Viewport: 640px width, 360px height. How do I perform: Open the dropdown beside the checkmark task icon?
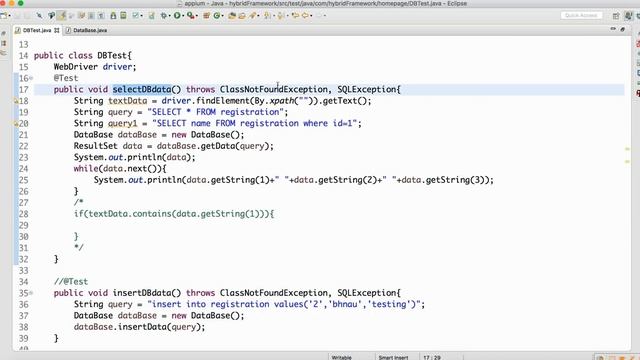[142, 16]
